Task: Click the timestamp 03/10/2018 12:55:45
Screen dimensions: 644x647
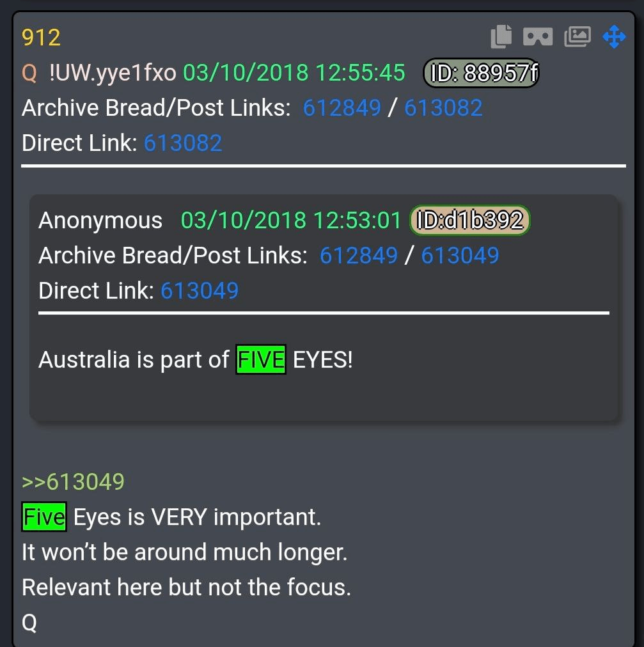Action: pos(294,73)
